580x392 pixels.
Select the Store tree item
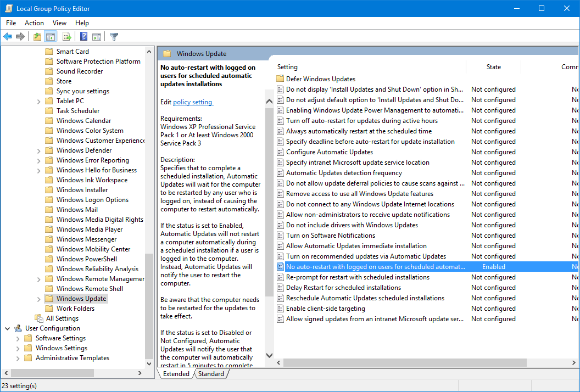(64, 81)
